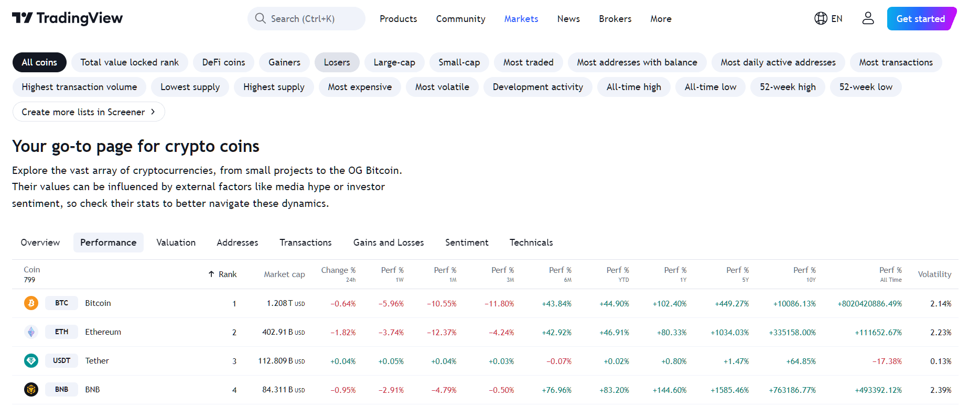Screen dimensions: 980x407
Task: Click the TradingView logo
Action: point(67,18)
